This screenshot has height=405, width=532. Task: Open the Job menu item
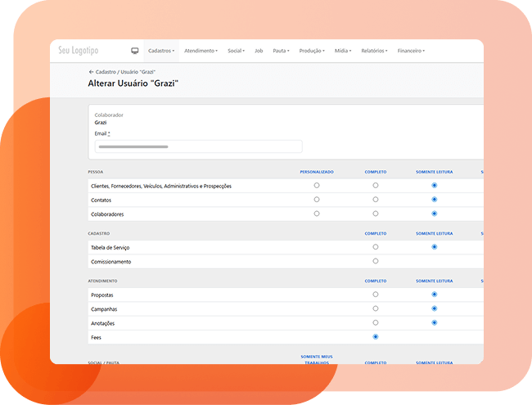(259, 51)
